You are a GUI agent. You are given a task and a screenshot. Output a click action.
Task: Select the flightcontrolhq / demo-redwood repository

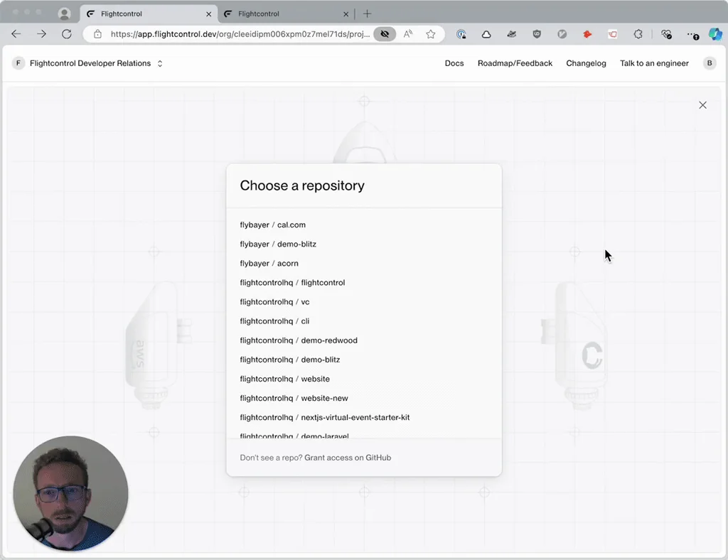pos(299,340)
